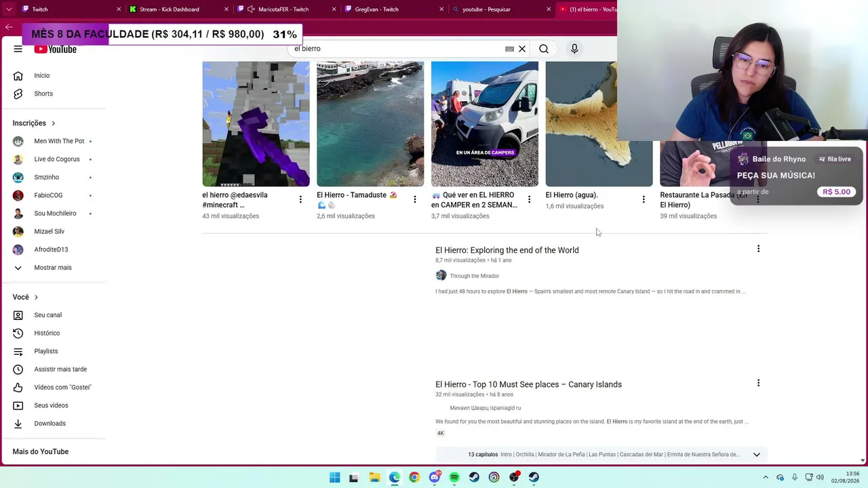This screenshot has height=488, width=868.
Task: Open the Shorts icon in the sidebar
Action: click(x=18, y=94)
